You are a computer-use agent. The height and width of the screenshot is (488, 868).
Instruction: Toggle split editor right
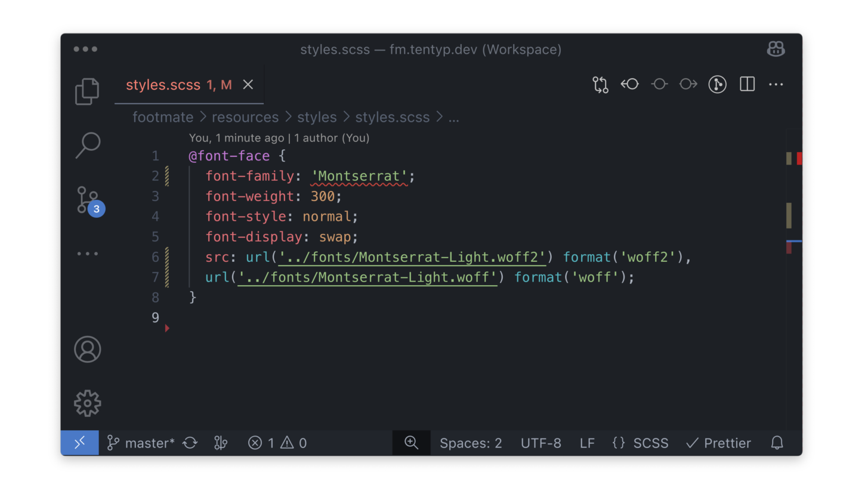tap(747, 84)
